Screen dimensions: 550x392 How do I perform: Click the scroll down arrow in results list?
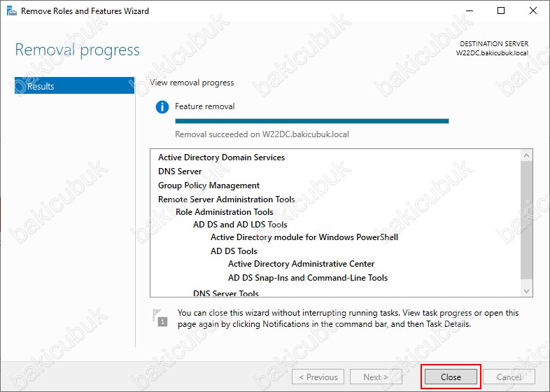tap(526, 291)
